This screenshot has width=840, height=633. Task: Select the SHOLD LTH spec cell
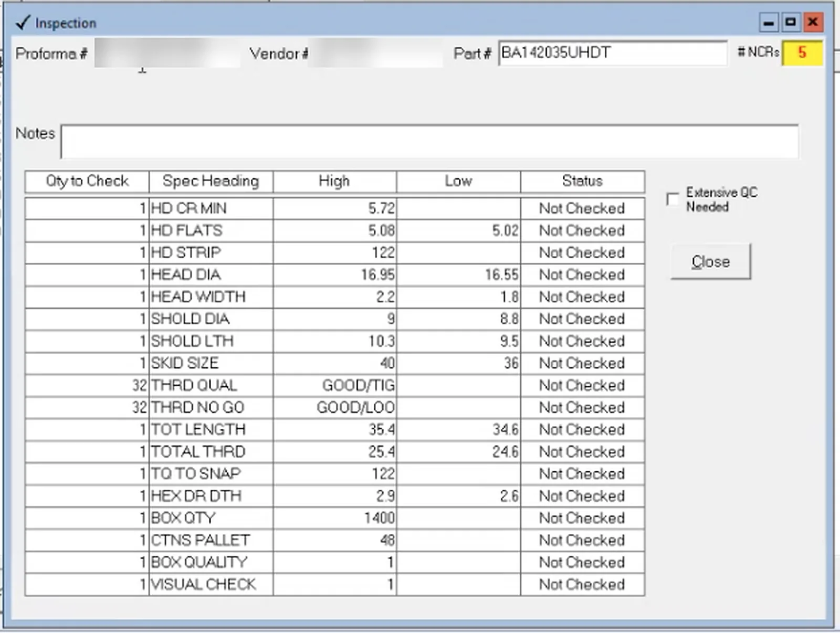(211, 341)
